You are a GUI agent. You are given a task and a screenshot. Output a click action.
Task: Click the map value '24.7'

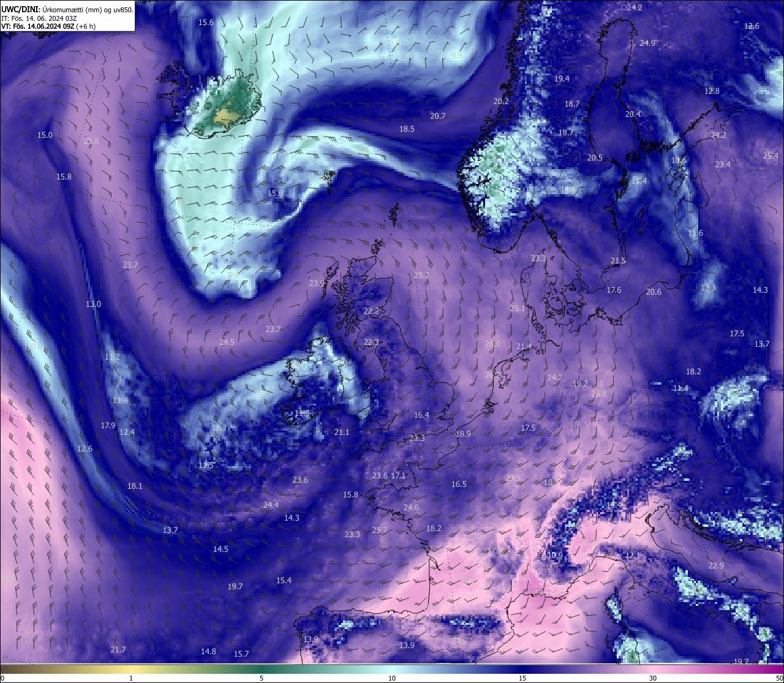554,377
